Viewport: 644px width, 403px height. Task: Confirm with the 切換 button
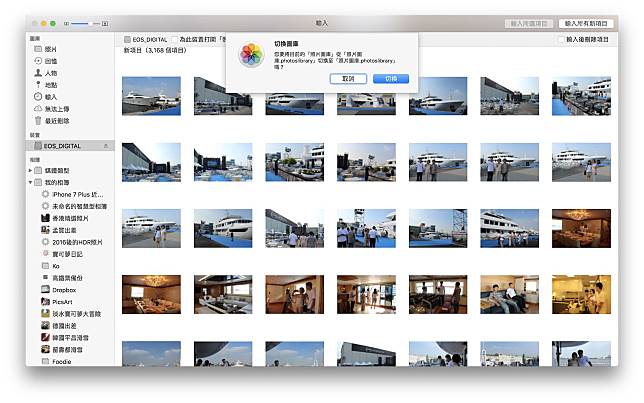390,78
